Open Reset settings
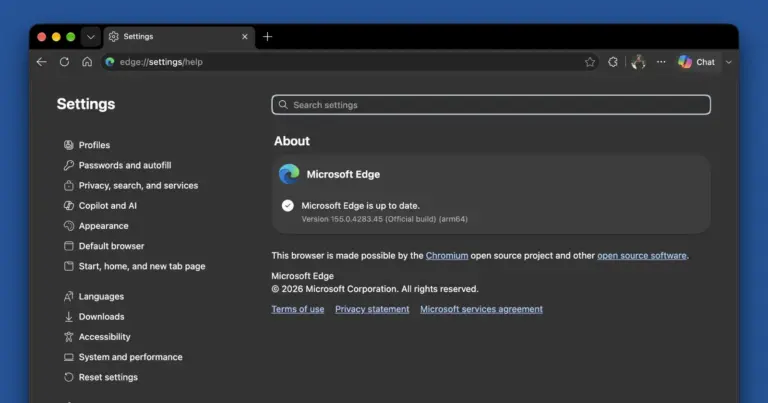Image resolution: width=768 pixels, height=403 pixels. pos(108,377)
